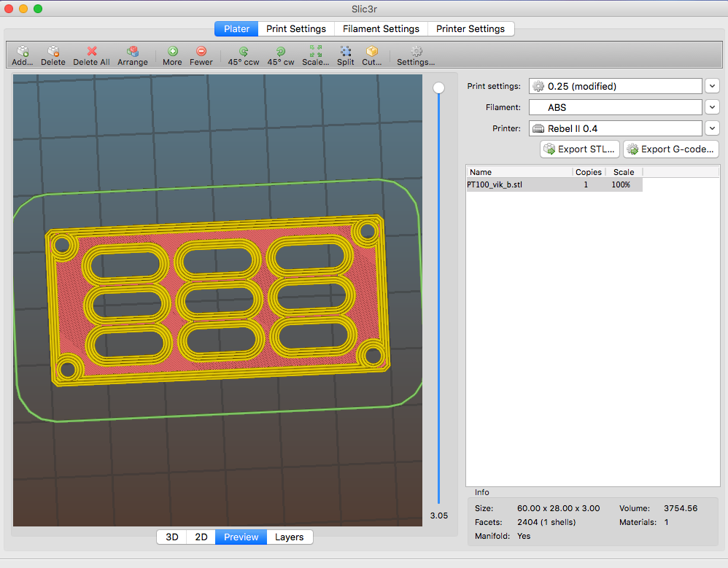Open the Cut tool
Screen dimensions: 728x568
[371, 52]
